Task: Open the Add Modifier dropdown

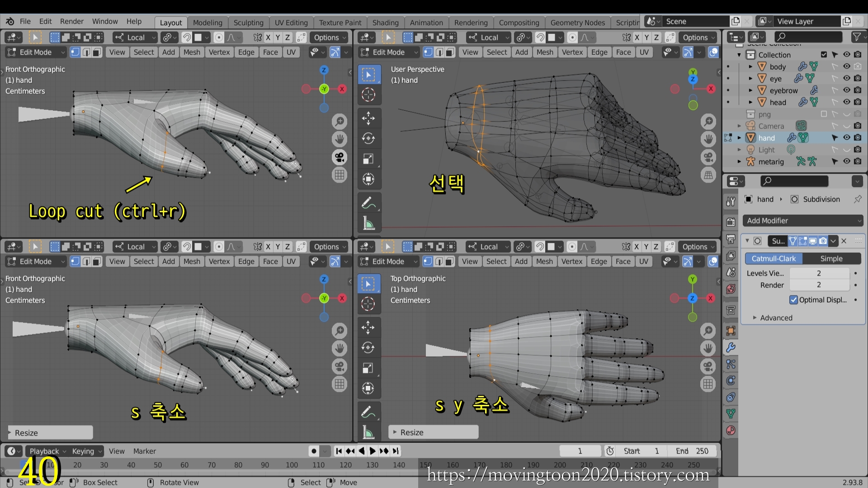Action: point(803,221)
